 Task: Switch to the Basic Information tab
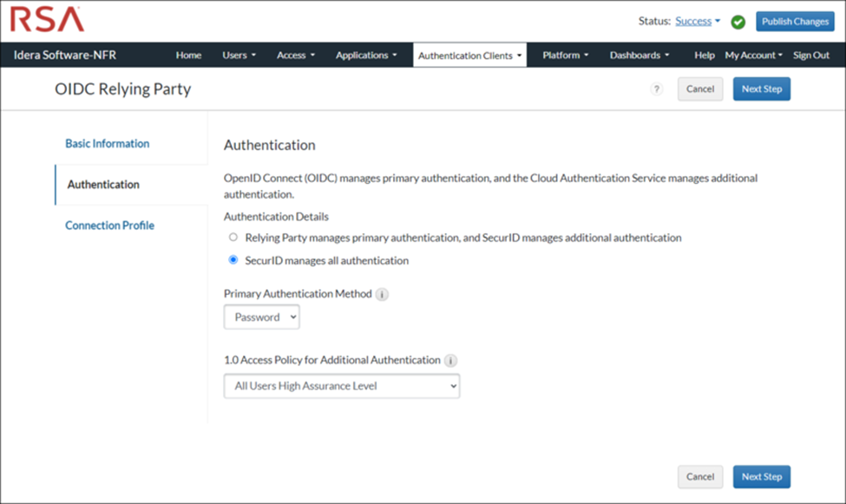click(x=108, y=144)
